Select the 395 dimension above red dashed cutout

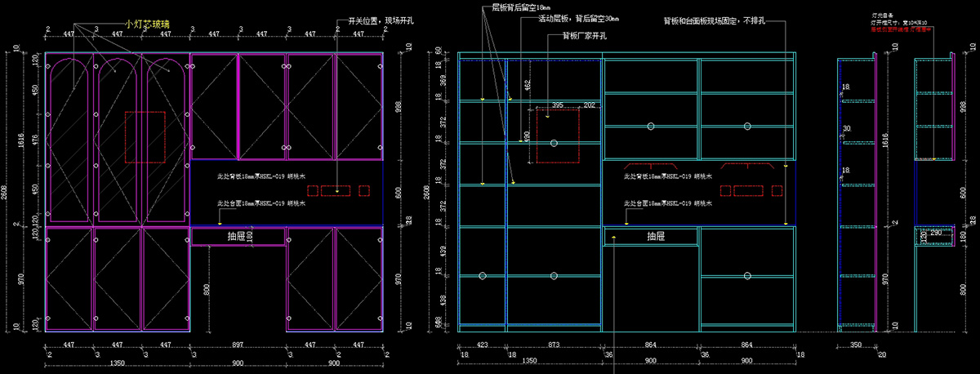(558, 105)
